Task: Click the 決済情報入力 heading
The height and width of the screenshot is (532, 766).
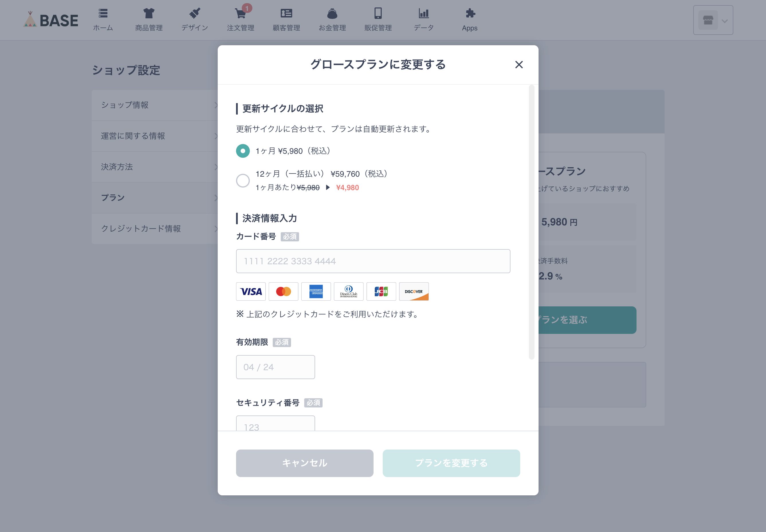Action: click(270, 218)
